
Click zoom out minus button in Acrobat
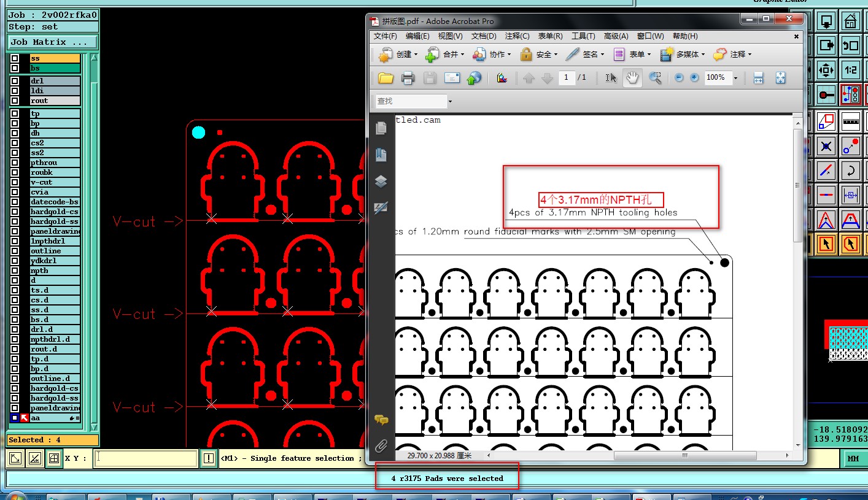(678, 78)
